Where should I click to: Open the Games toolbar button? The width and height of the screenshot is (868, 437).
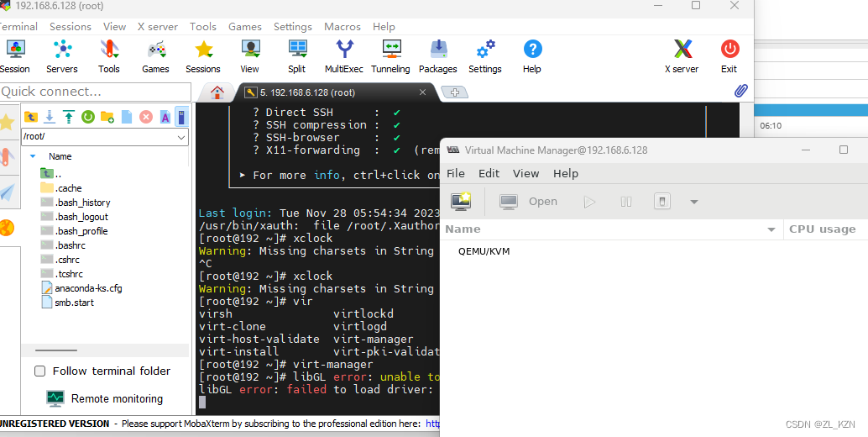[x=155, y=57]
